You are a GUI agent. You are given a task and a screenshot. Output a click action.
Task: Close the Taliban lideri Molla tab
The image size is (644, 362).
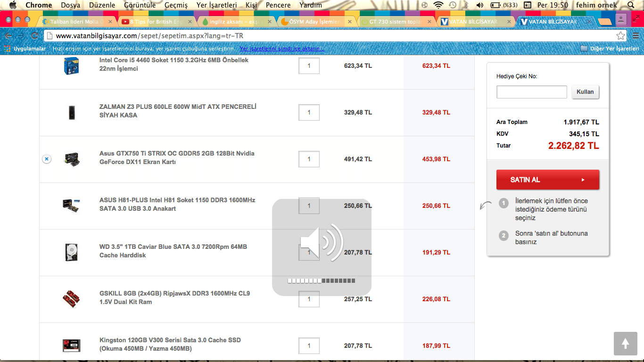pyautogui.click(x=110, y=22)
